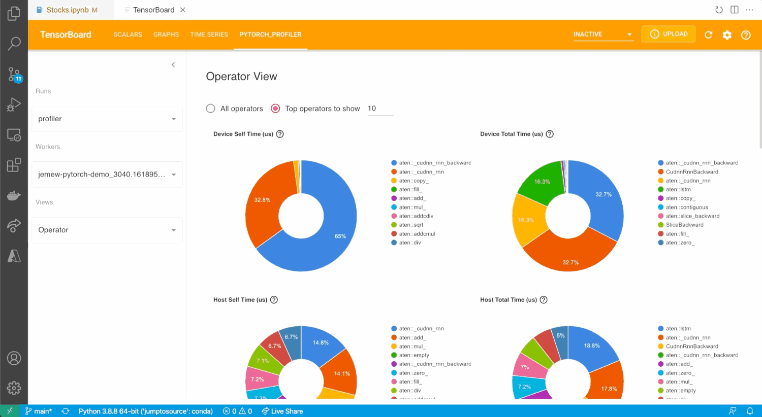Open the Run and Debug view

coord(14,104)
